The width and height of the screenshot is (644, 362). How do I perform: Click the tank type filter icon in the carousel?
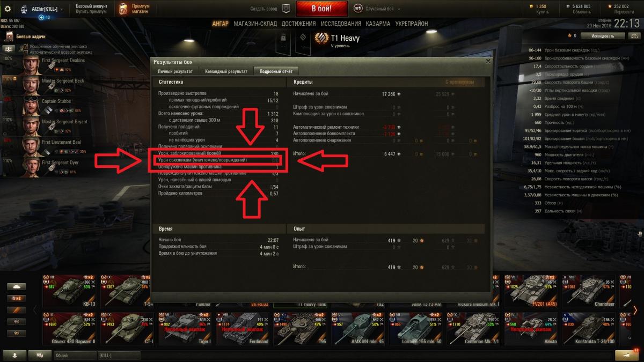pyautogui.click(x=16, y=287)
